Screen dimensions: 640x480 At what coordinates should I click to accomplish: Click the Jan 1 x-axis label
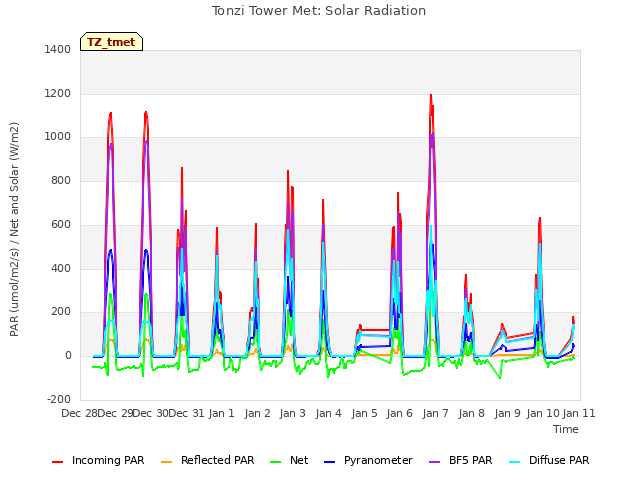[x=222, y=413]
